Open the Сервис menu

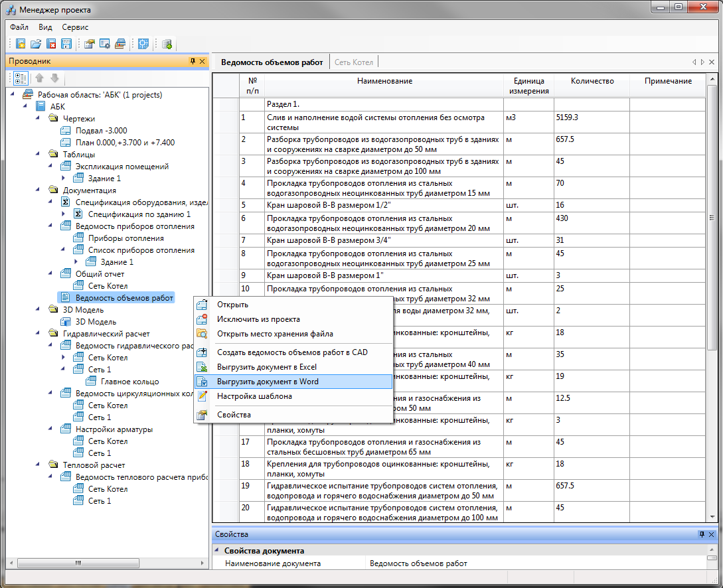[x=75, y=27]
